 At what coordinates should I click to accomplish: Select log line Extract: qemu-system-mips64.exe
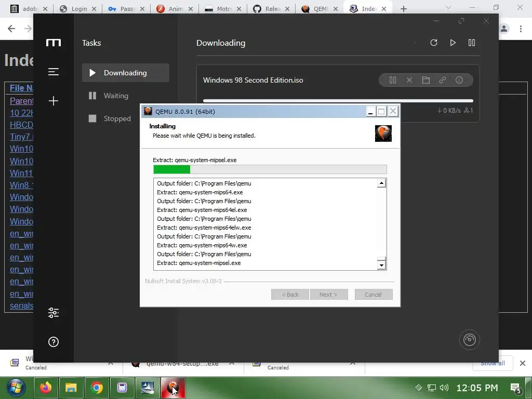click(200, 192)
